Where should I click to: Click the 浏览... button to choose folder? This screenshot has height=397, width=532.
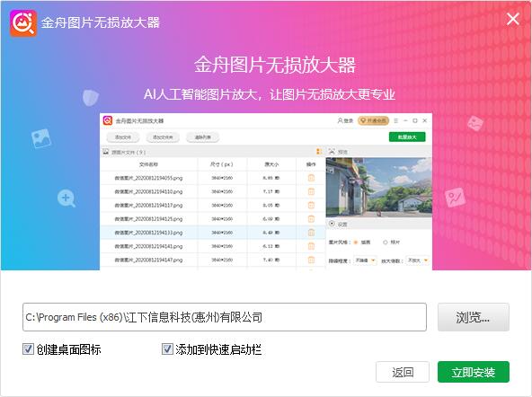[x=474, y=317]
